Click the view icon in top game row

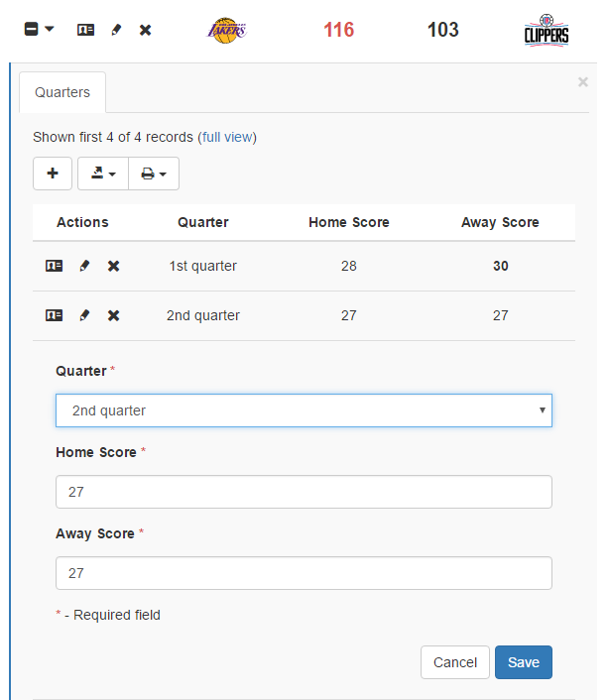coord(85,30)
